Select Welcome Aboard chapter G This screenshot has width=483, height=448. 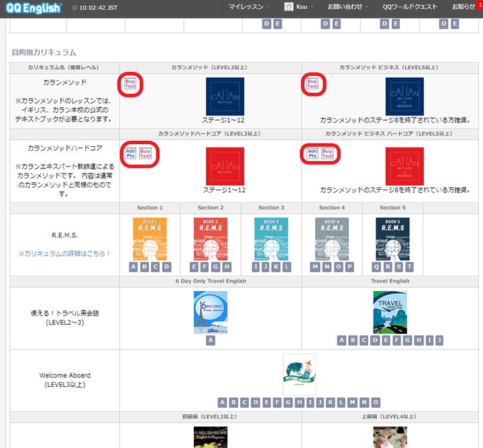pos(288,402)
